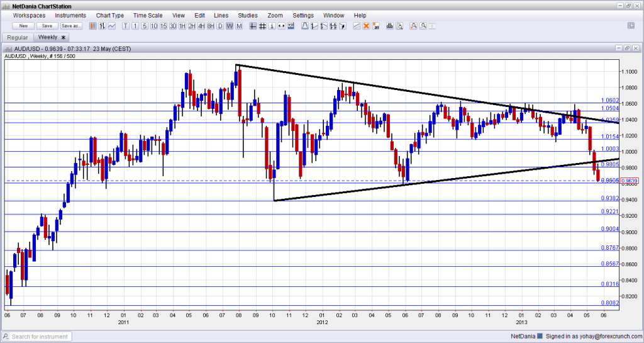Viewport: 644px width, 343px height.
Task: Toggle the chart grid icon
Action: 262,26
